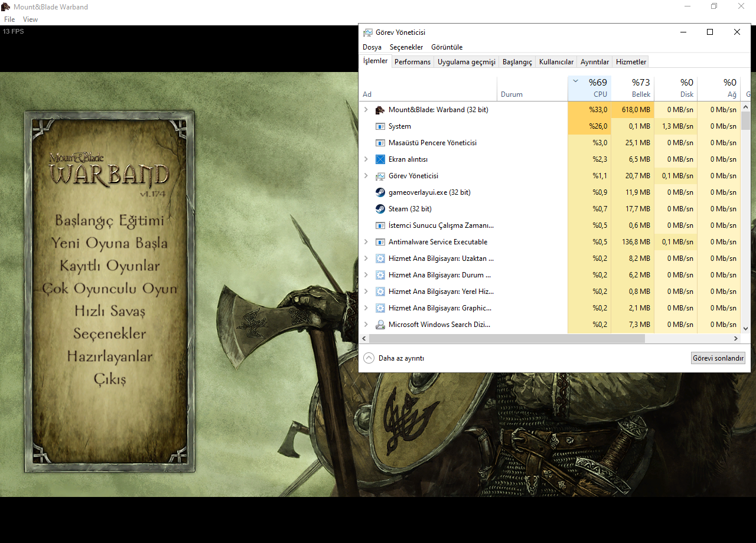Switch to the Performans tab

tap(412, 62)
